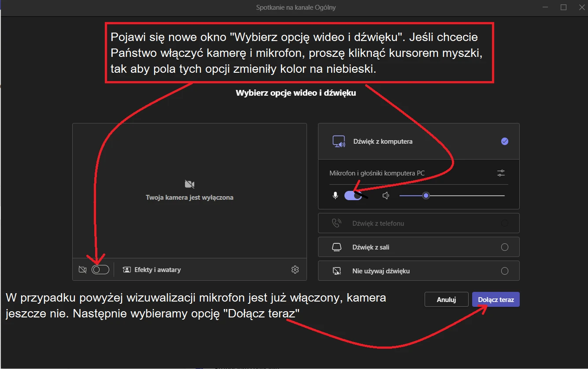The image size is (588, 369).
Task: Select Dźwięk z komputera audio option
Action: tap(419, 142)
